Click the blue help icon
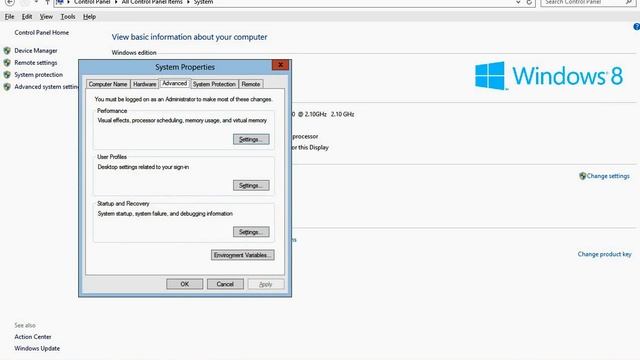This screenshot has width=640, height=360. 636,27
